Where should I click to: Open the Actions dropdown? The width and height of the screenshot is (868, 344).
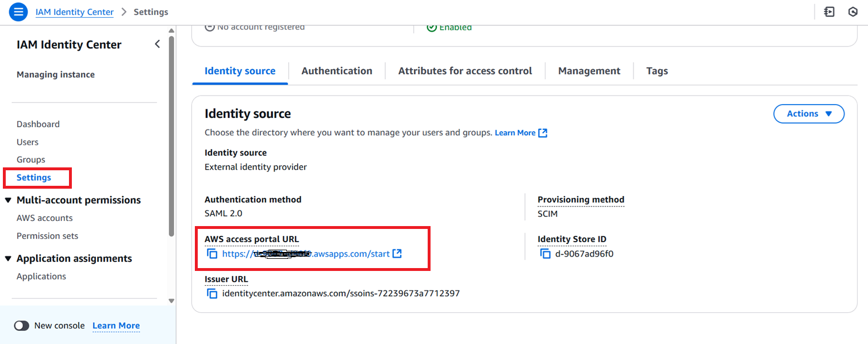point(808,113)
